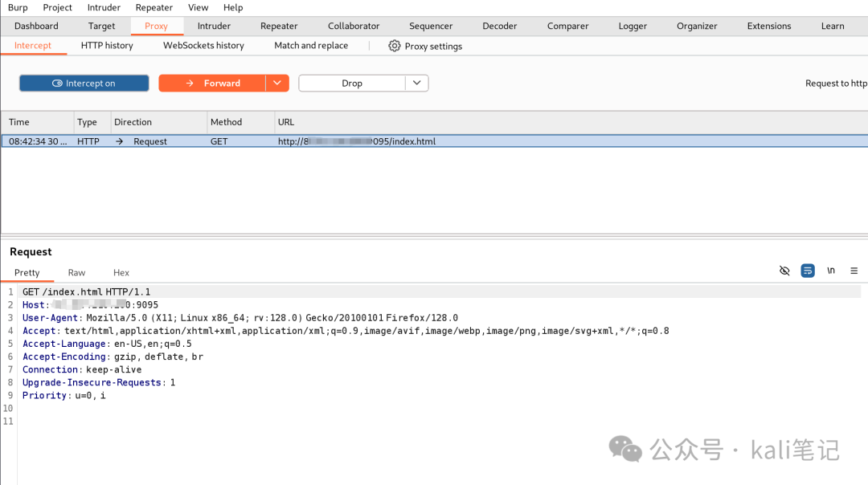The height and width of the screenshot is (485, 868).
Task: Click the 'GET /index.html HTTP/1.1' request line
Action: click(86, 291)
